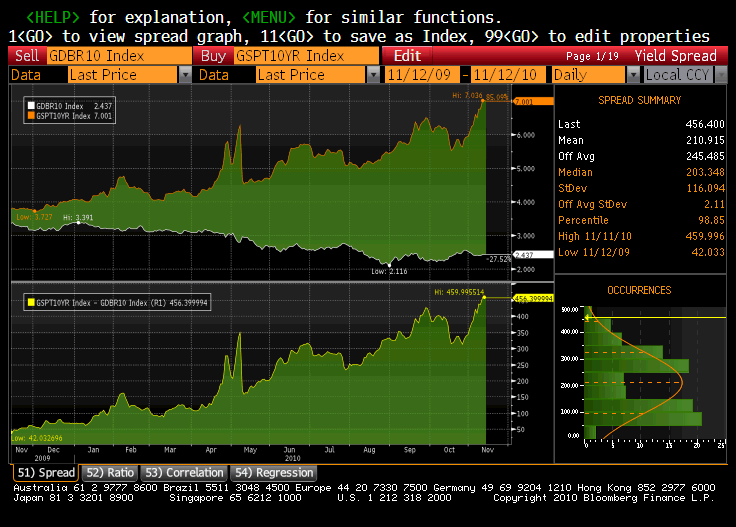
Task: Select the 51) Spread tab
Action: pos(44,473)
